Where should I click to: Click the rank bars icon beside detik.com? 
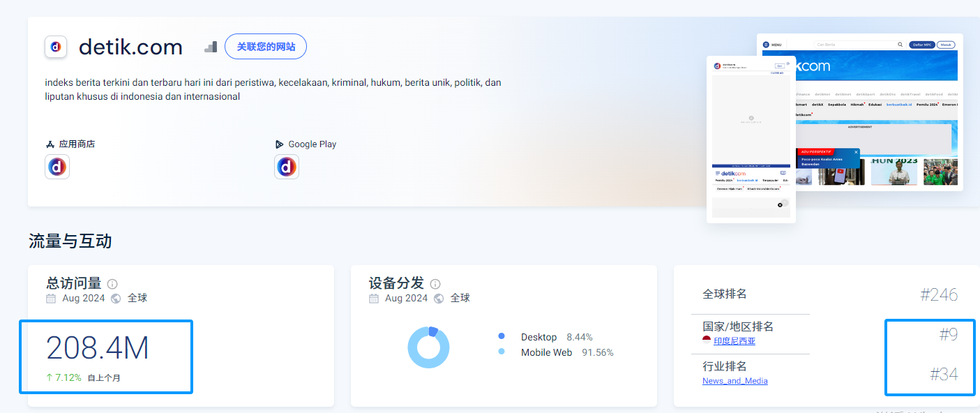[x=211, y=47]
